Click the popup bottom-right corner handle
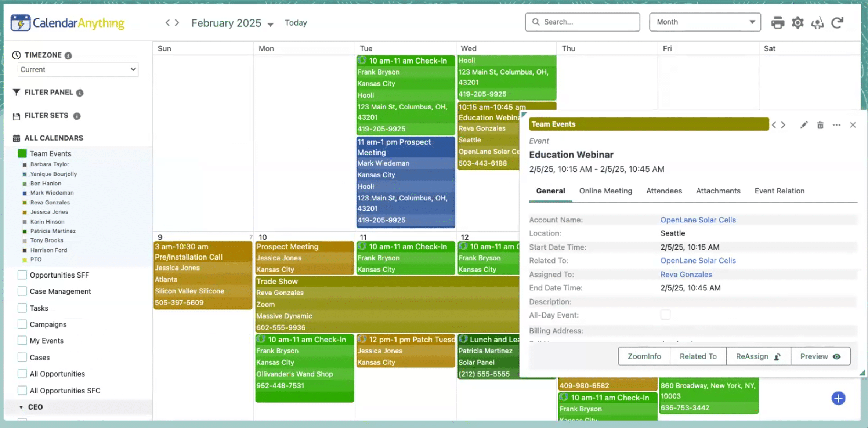 tap(862, 373)
